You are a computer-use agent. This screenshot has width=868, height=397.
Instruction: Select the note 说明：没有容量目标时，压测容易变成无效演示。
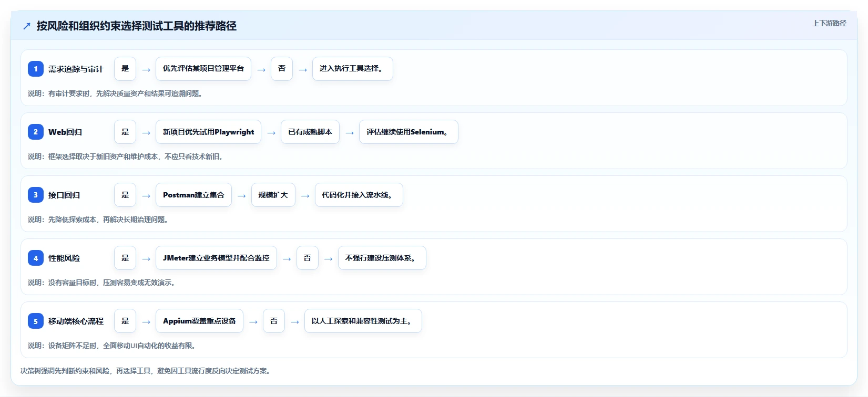(x=102, y=283)
